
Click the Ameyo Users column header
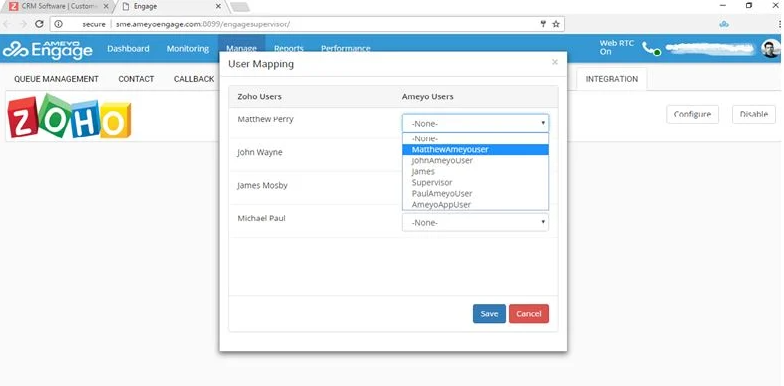428,96
